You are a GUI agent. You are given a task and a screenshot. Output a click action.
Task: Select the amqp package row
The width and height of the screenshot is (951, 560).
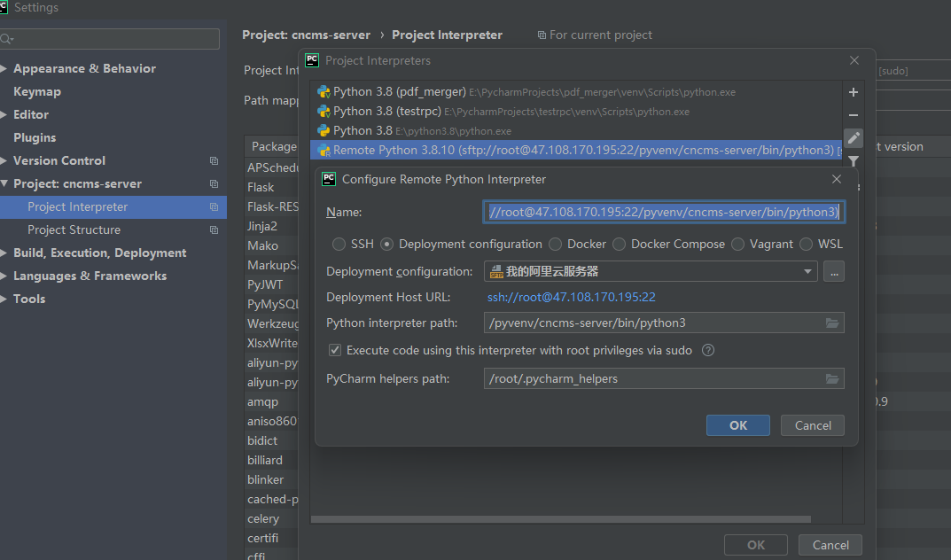pos(271,401)
